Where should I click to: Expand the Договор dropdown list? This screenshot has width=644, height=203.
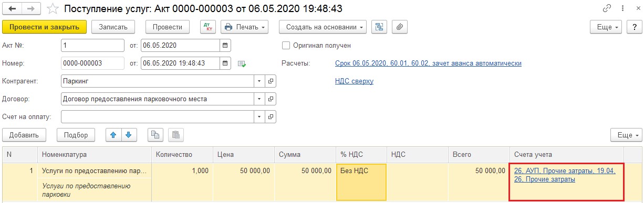[259, 99]
